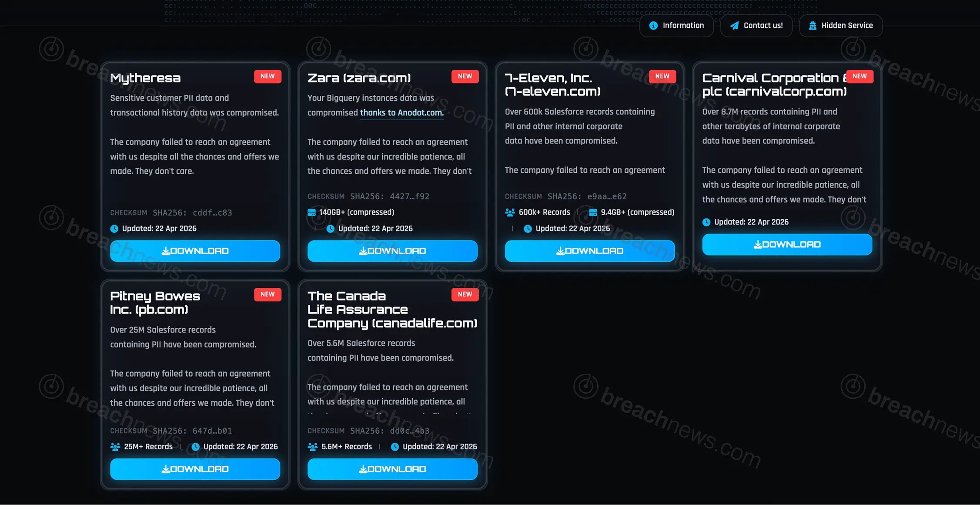
Task: Click the Download button in Canada Life card
Action: pyautogui.click(x=392, y=469)
